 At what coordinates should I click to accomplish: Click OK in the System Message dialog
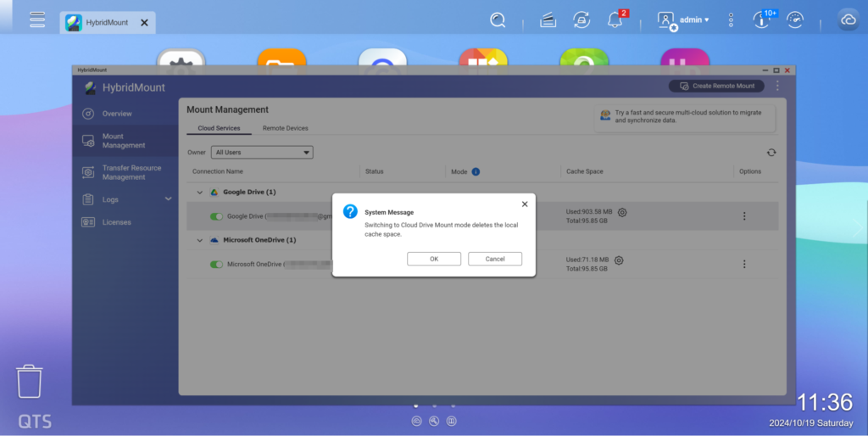pos(434,259)
